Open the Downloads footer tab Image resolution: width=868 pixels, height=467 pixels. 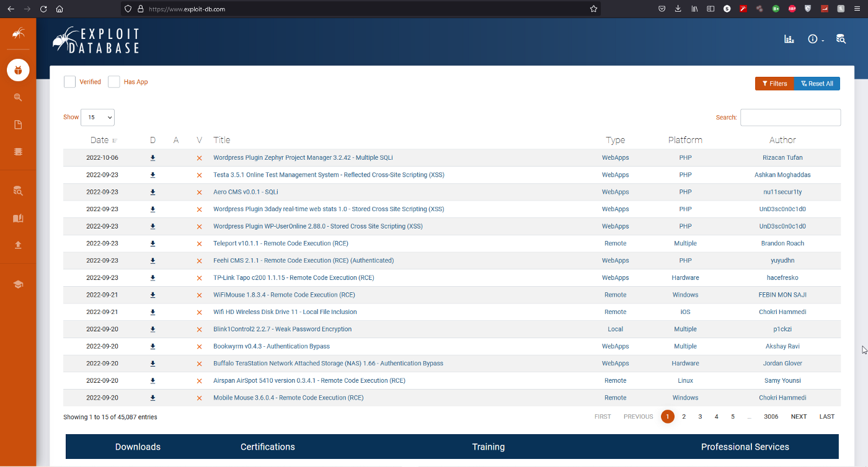click(138, 447)
